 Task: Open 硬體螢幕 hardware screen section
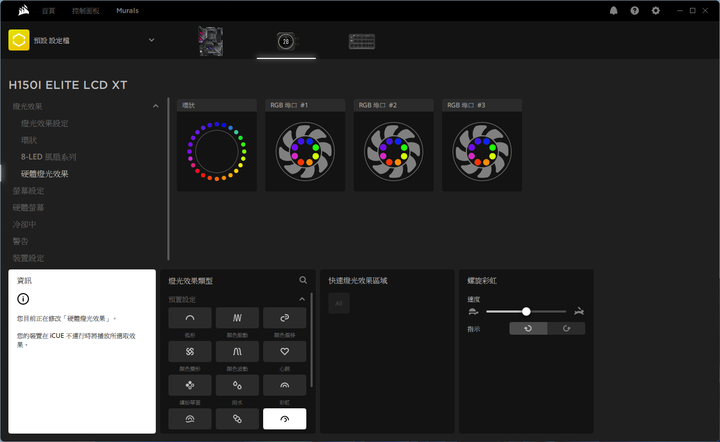coord(28,207)
